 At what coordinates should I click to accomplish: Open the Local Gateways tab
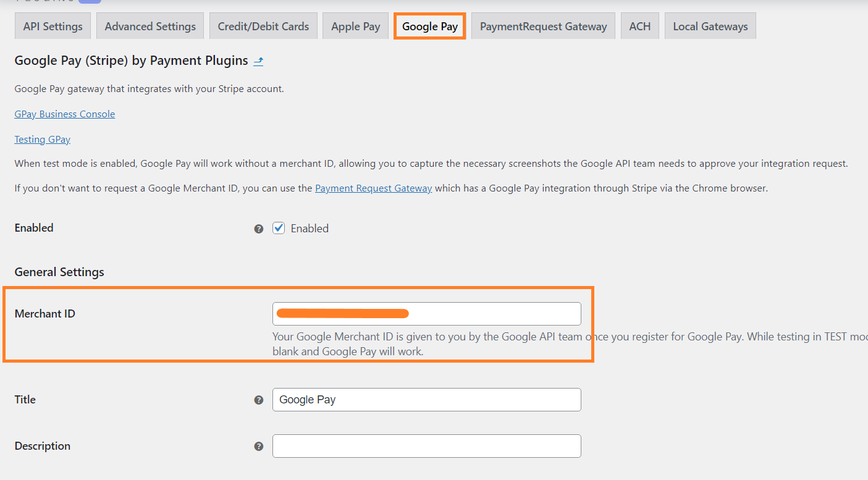point(710,27)
